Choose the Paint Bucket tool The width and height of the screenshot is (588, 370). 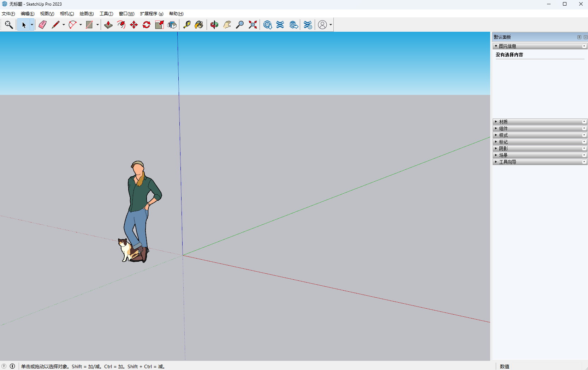[199, 25]
